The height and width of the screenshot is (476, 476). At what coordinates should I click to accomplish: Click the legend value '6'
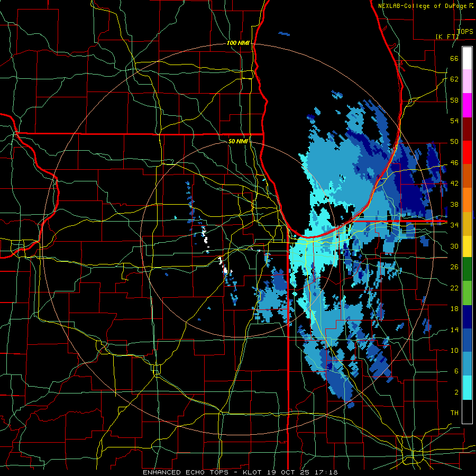[x=456, y=371]
